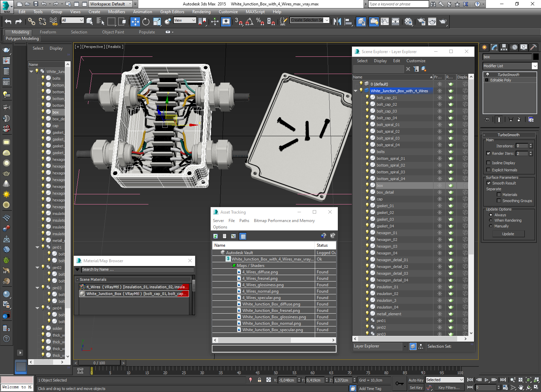Activate the Select and Move tool

[135, 22]
